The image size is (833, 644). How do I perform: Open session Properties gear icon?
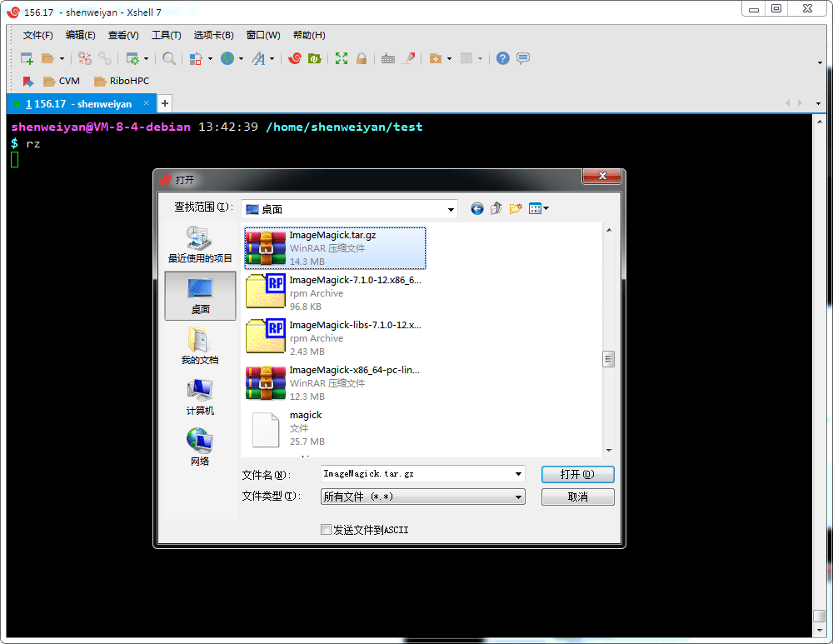click(x=132, y=58)
